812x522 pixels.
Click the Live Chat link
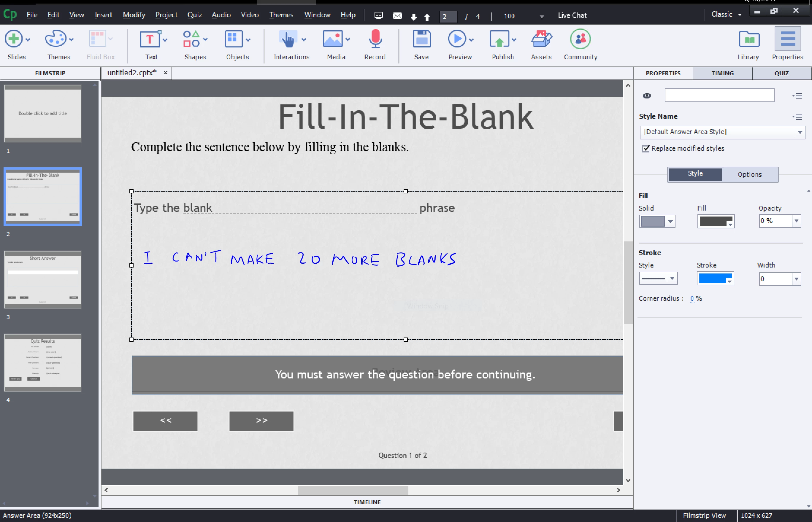[572, 15]
